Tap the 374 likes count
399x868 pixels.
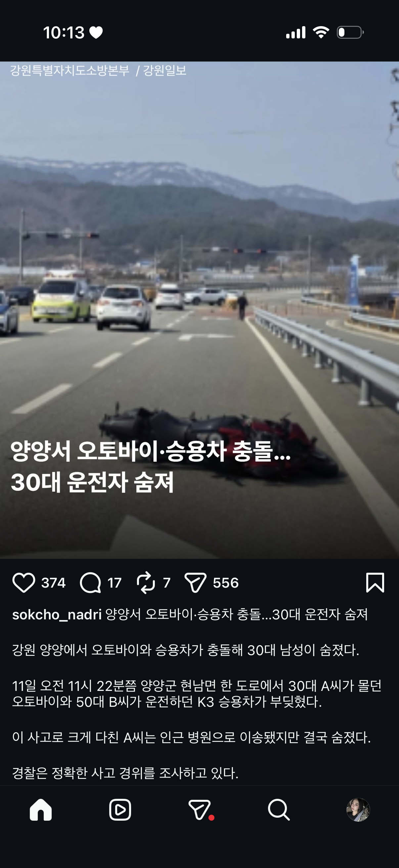[x=53, y=583]
